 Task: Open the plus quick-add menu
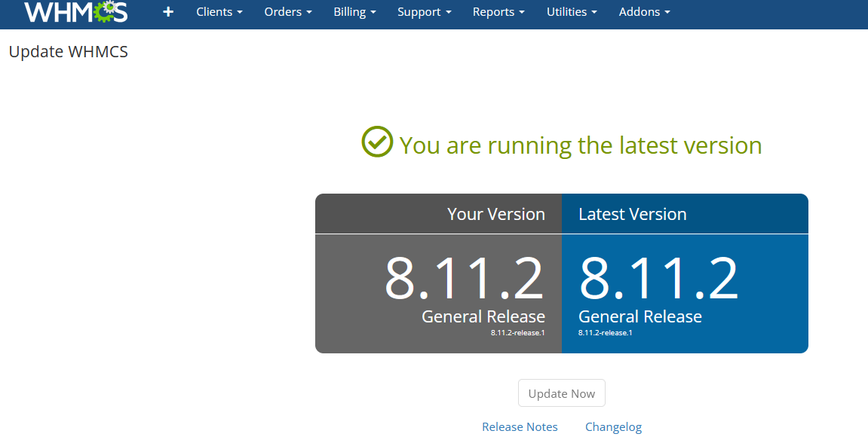[x=168, y=11]
